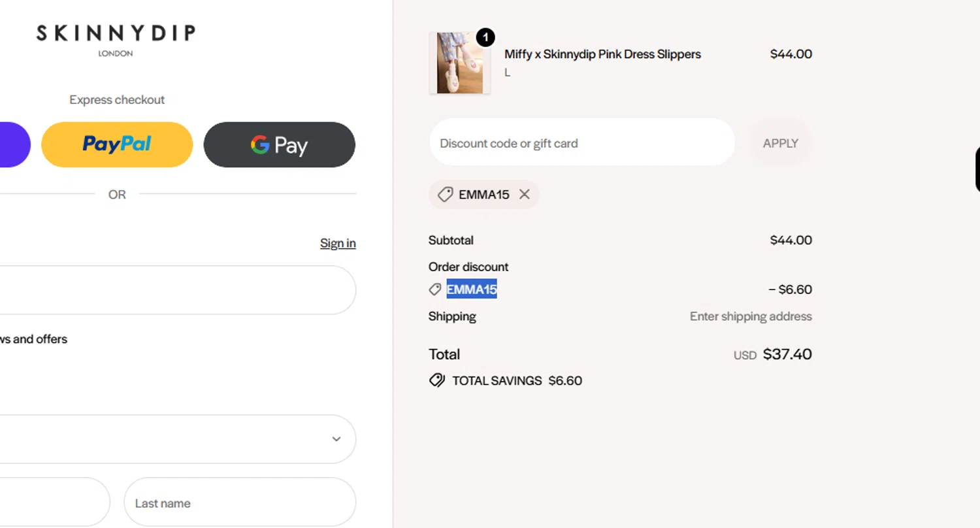Viewport: 980px width, 528px height.
Task: Click the order discount tag icon
Action: (435, 289)
